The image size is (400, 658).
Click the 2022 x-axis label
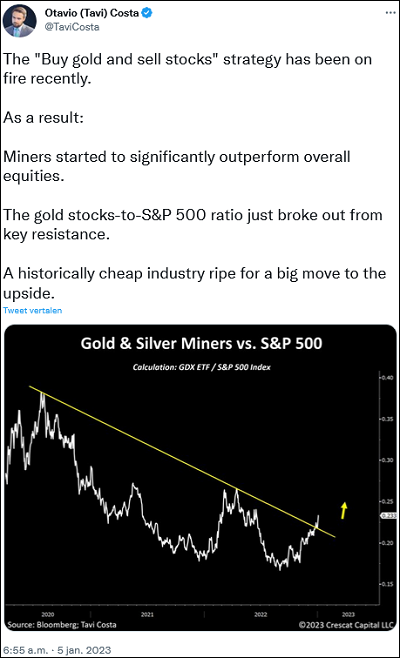[261, 614]
